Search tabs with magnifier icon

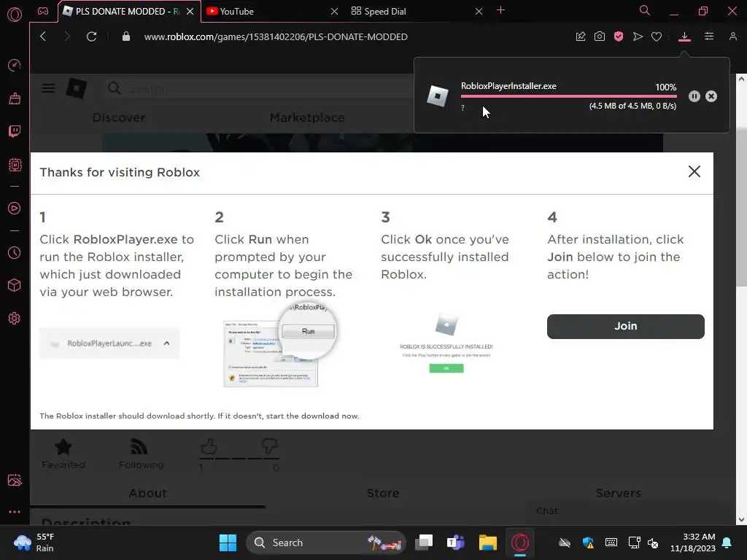coord(645,10)
